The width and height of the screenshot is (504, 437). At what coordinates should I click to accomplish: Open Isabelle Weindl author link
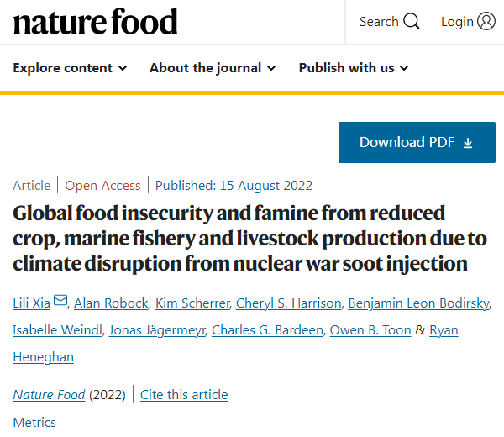(55, 330)
